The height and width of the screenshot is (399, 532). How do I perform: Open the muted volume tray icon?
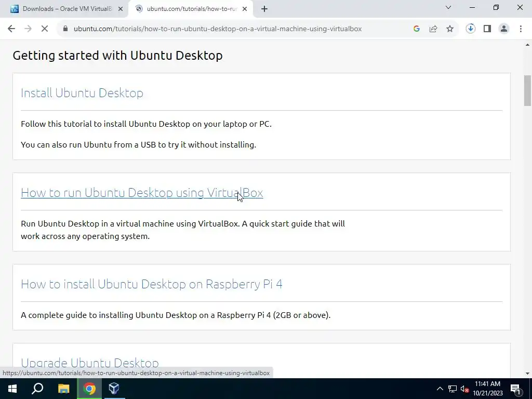[465, 389]
